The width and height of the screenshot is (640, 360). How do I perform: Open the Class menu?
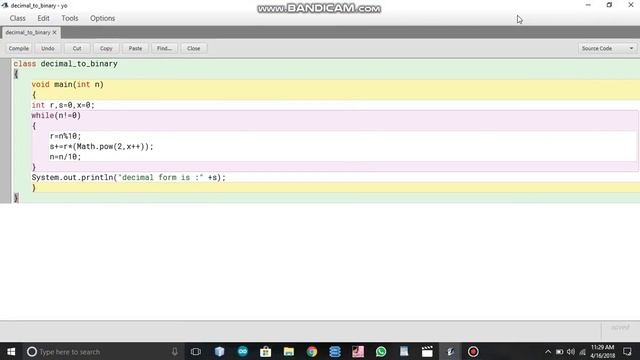coord(18,18)
